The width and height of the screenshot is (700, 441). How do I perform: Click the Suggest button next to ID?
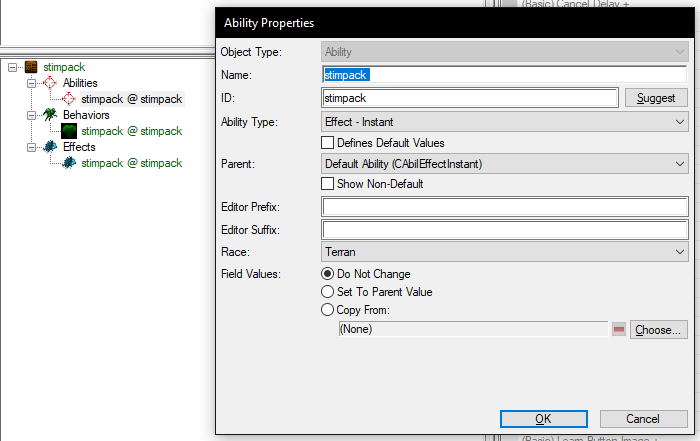[656, 98]
